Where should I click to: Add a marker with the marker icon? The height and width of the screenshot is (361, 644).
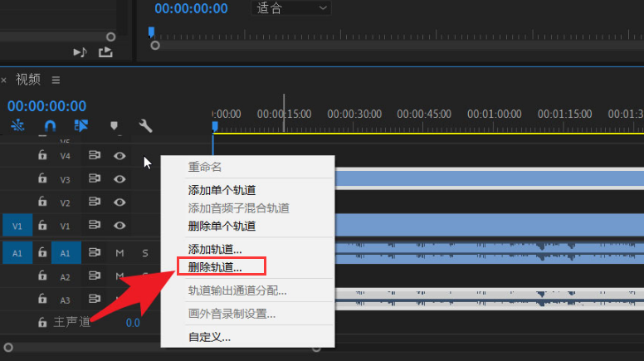(114, 125)
